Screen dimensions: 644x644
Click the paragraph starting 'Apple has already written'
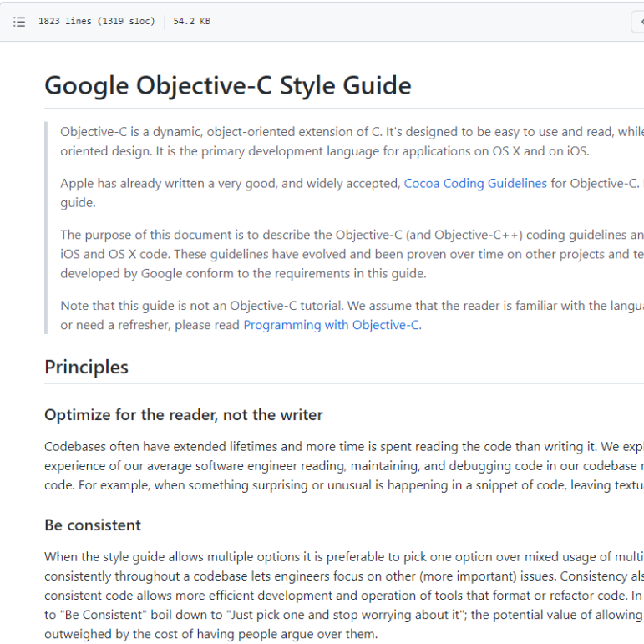click(352, 193)
